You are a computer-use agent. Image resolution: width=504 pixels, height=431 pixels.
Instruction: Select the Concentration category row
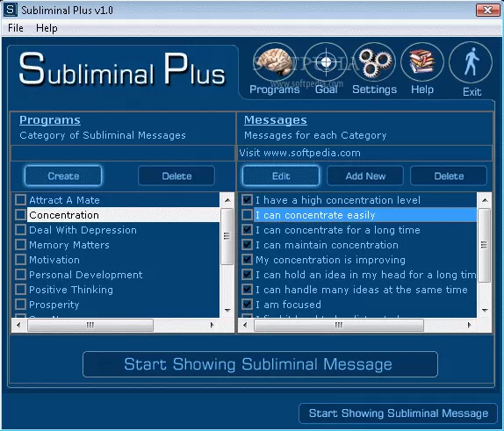124,215
